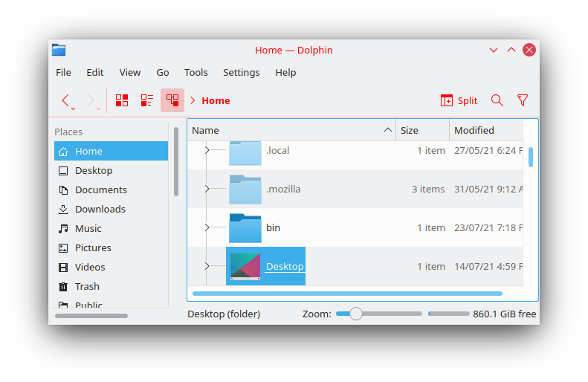Click the Zoom slider handle
The image size is (588, 382).
click(356, 314)
